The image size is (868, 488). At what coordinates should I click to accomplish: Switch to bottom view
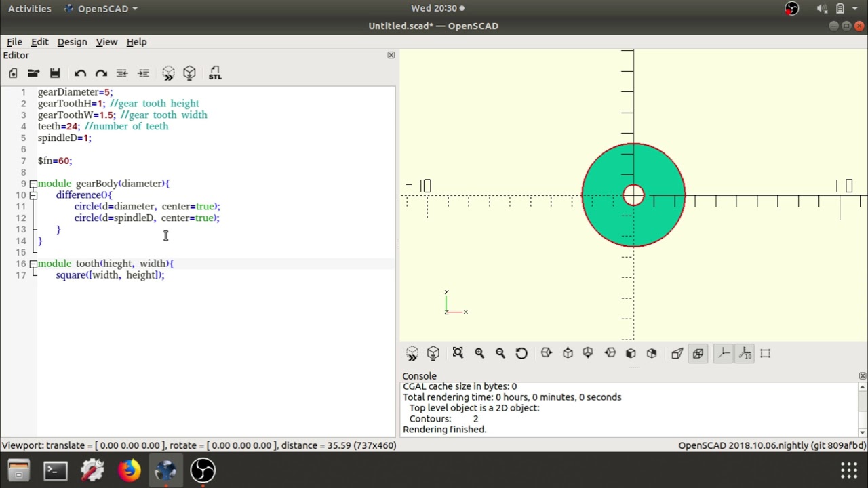(x=588, y=353)
